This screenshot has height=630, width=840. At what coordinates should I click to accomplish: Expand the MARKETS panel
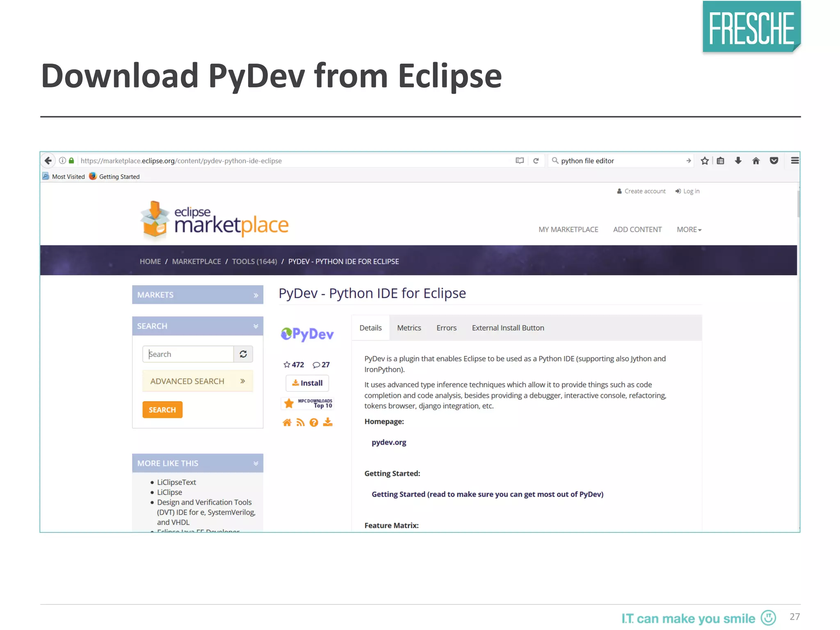pos(198,295)
